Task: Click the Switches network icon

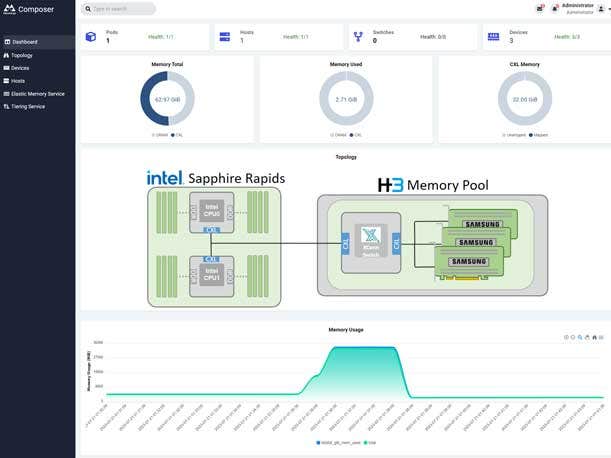Action: (x=358, y=37)
